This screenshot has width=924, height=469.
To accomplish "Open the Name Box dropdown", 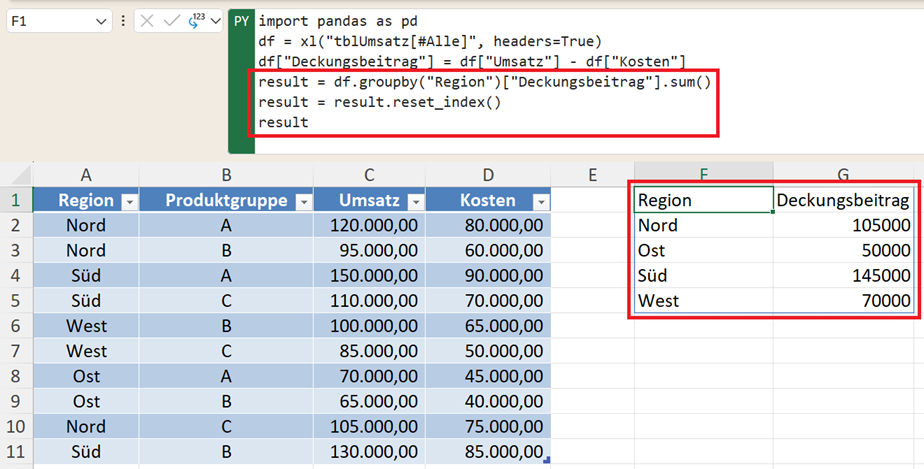I will point(101,21).
